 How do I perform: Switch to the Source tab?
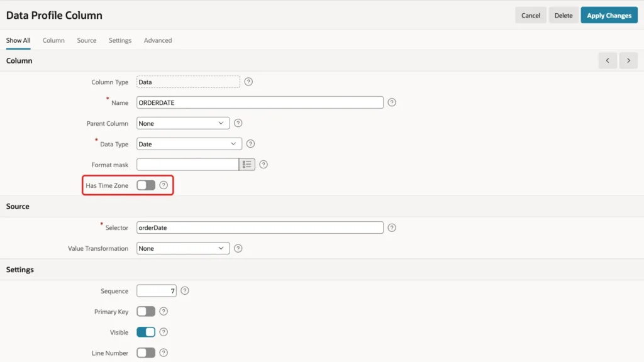point(87,40)
